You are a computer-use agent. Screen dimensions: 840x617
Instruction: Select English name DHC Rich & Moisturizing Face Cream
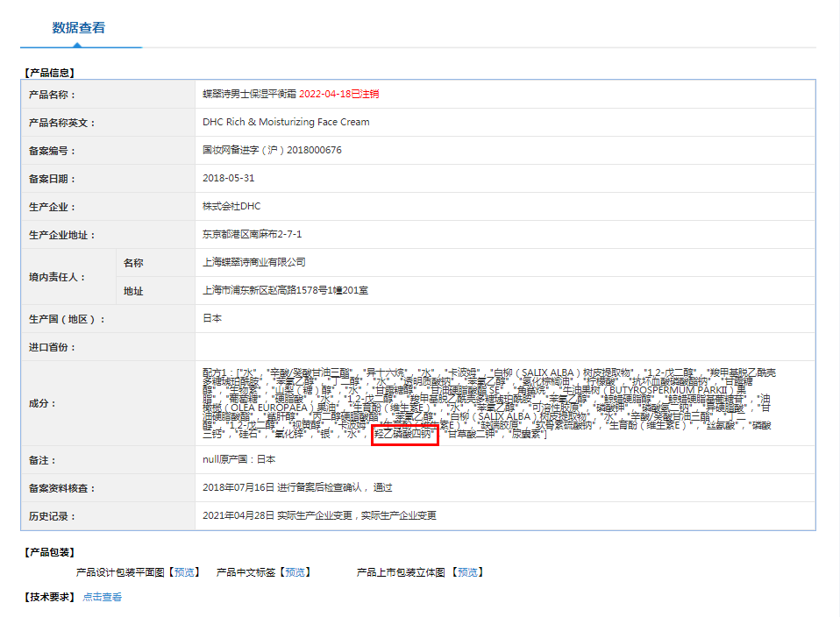point(286,122)
